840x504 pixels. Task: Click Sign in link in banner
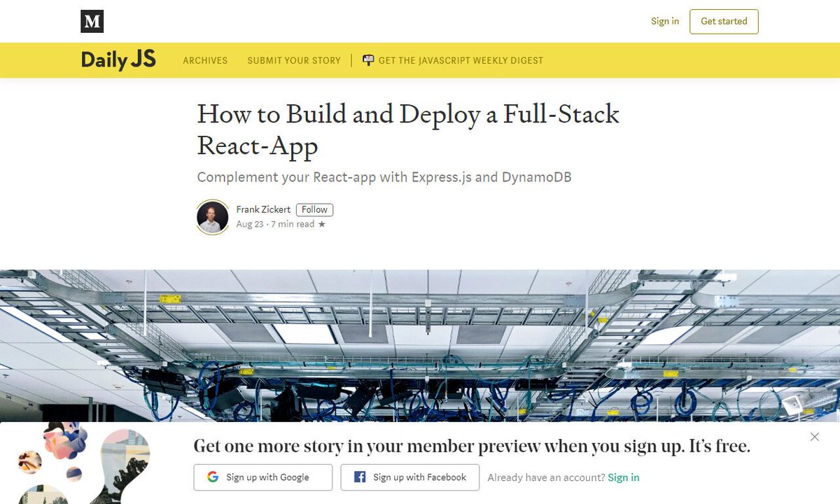click(x=624, y=477)
